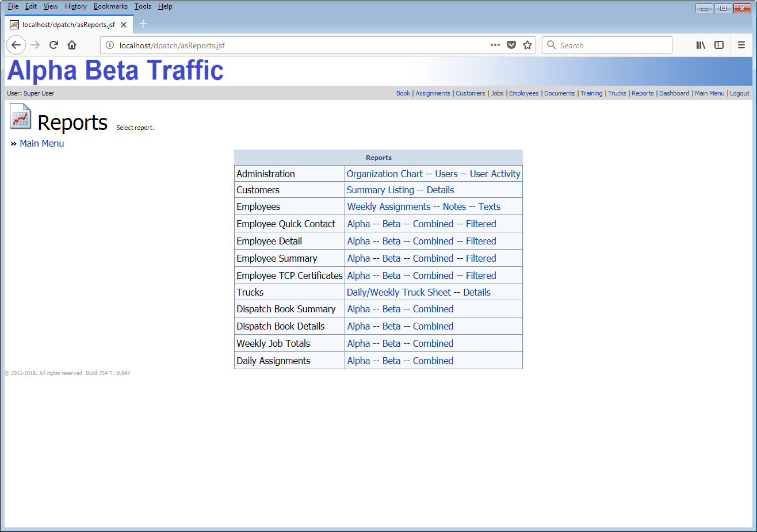Click the browser Reload page icon

click(x=53, y=45)
